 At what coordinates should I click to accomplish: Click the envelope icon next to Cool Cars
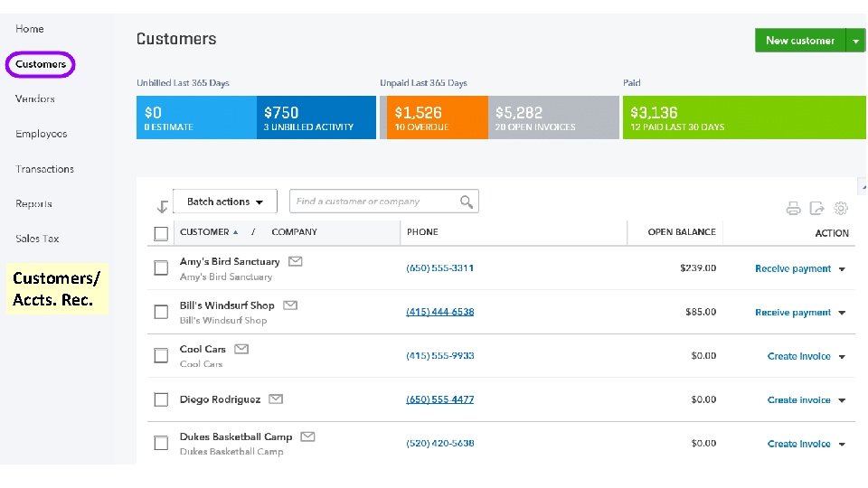click(241, 349)
